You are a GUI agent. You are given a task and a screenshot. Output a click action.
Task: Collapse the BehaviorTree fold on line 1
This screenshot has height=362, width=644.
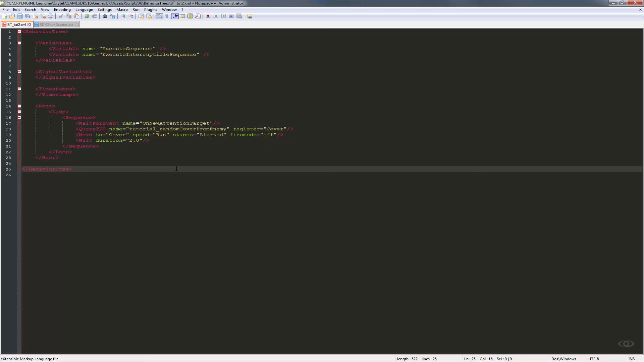pyautogui.click(x=19, y=32)
